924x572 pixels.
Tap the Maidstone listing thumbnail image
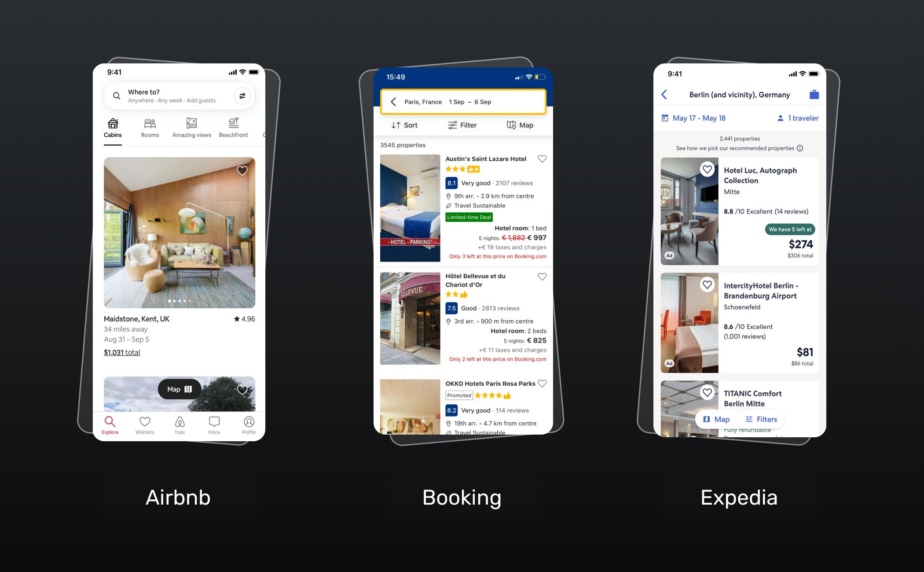coord(179,233)
